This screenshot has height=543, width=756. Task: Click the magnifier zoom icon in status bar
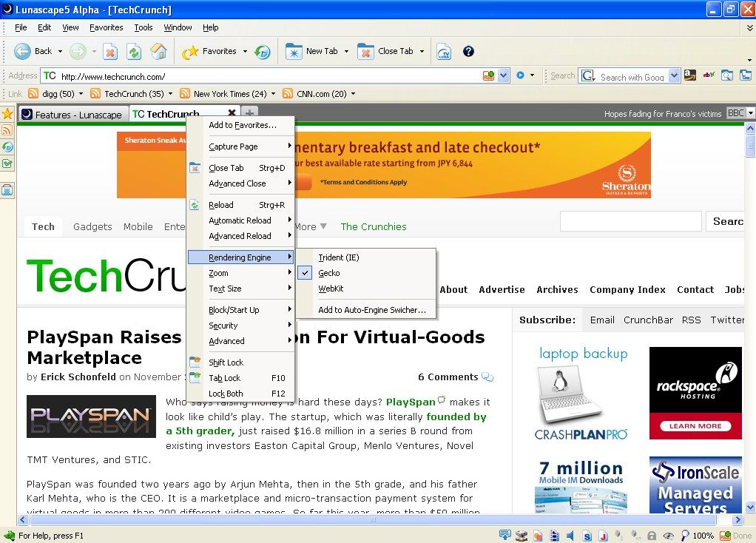[x=685, y=536]
